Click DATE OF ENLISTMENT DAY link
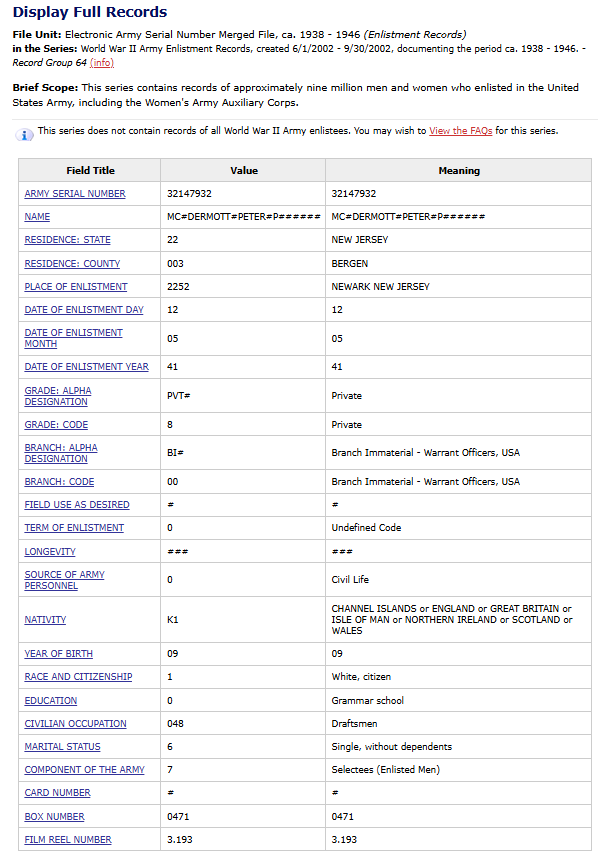Viewport: 605px width, 863px height. 84,310
